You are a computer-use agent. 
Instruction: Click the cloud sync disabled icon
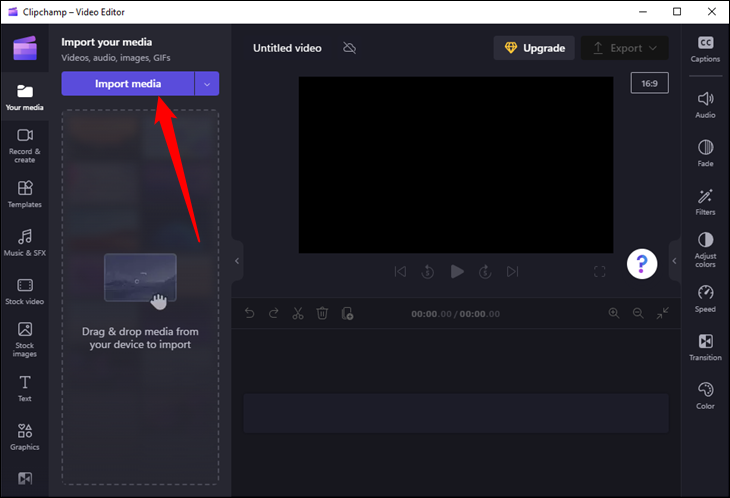pyautogui.click(x=349, y=48)
